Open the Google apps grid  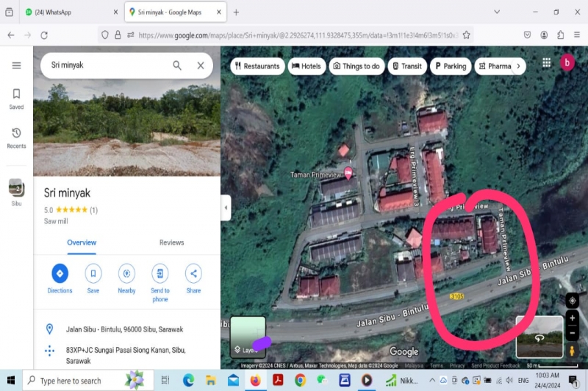546,63
